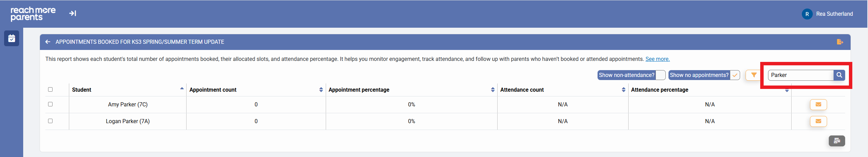The image size is (868, 157).
Task: Click the magnifier search button
Action: tap(839, 75)
